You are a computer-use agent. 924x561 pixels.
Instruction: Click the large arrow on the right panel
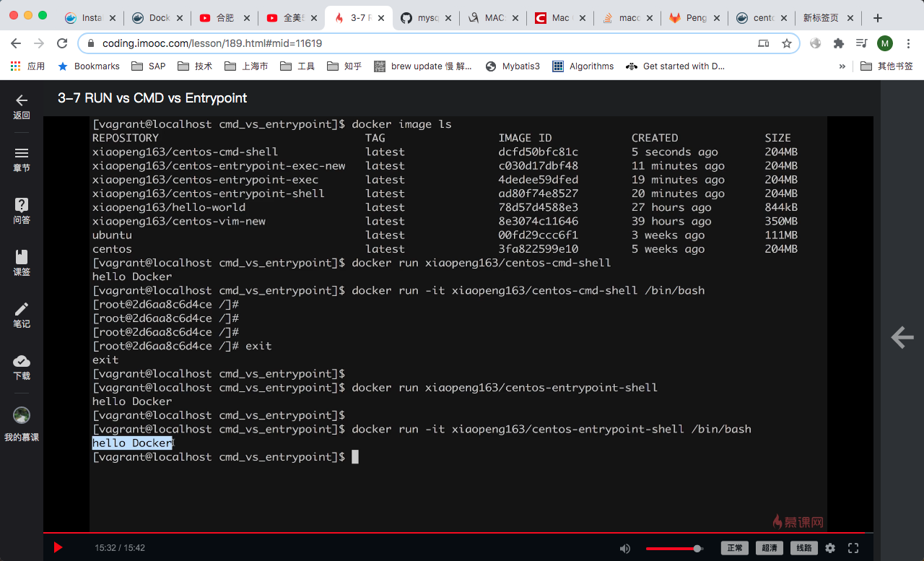902,337
